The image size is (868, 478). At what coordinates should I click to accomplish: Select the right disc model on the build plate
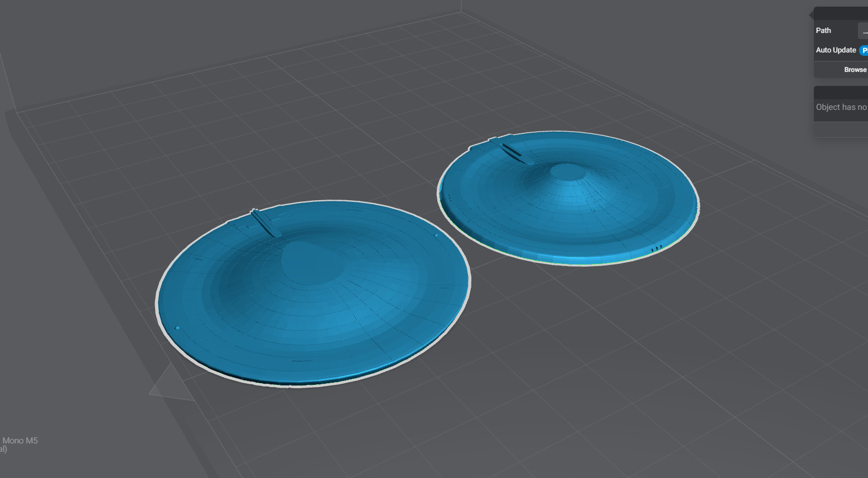(x=568, y=198)
